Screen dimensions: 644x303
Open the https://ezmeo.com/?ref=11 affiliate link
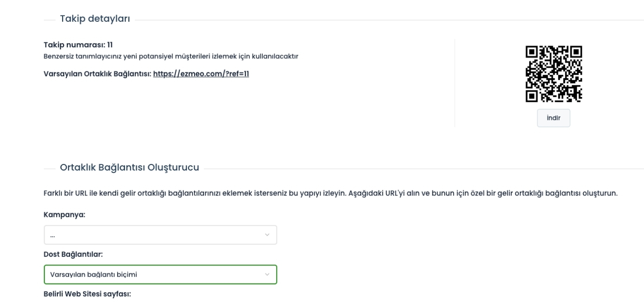tap(201, 74)
